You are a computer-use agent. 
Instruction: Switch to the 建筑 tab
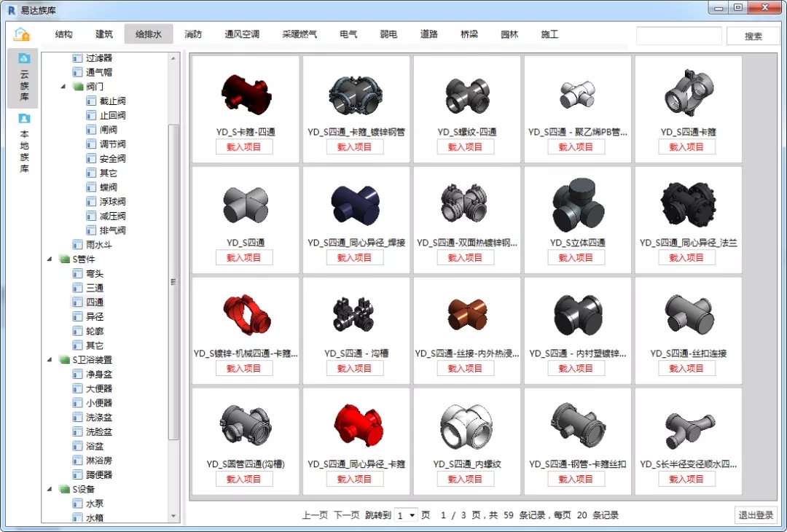pos(104,34)
